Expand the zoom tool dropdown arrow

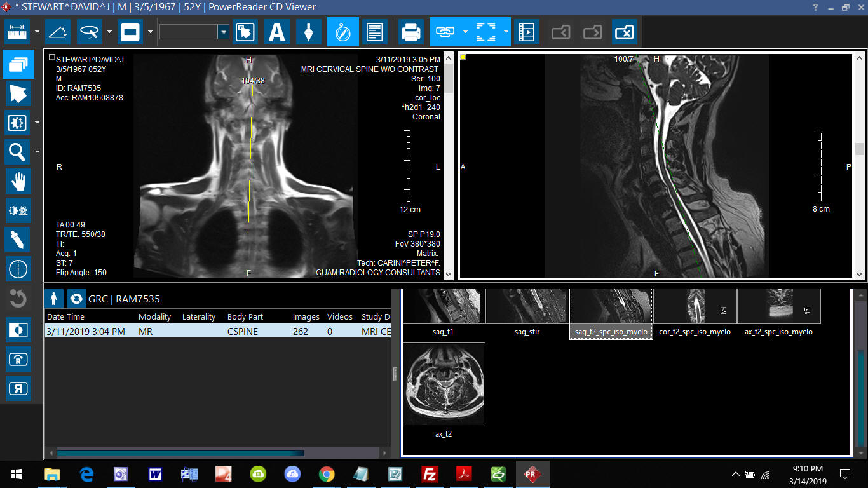pos(37,152)
